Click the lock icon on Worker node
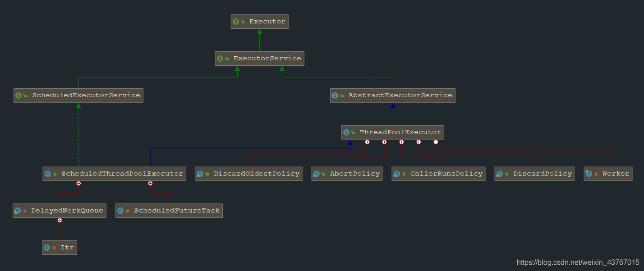This screenshot has width=644, height=271. (x=596, y=174)
